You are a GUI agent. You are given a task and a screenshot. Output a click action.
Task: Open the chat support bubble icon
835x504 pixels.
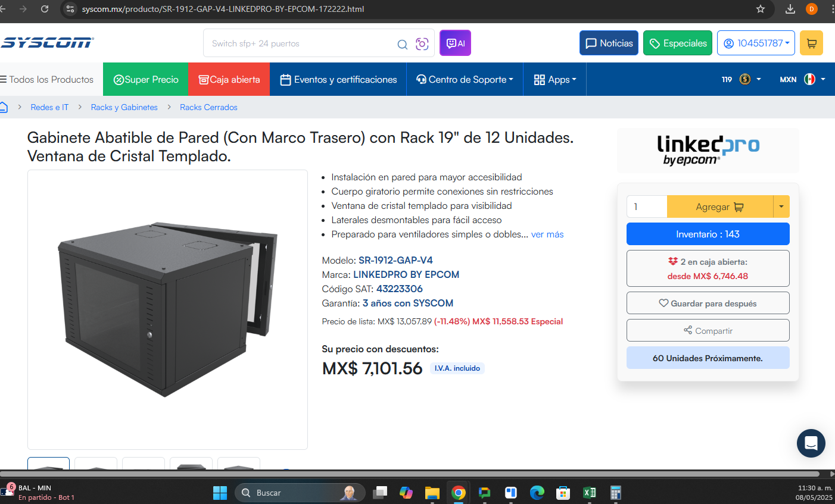click(811, 443)
